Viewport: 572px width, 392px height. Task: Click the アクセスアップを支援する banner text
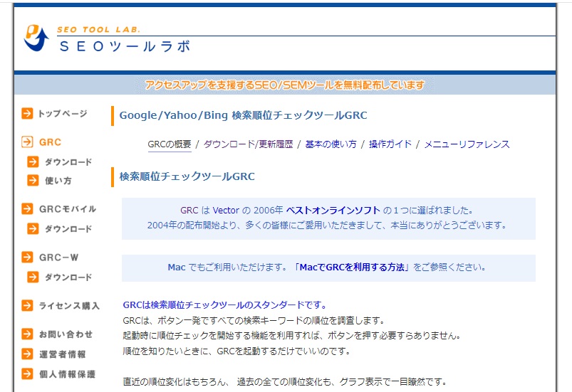(x=284, y=85)
